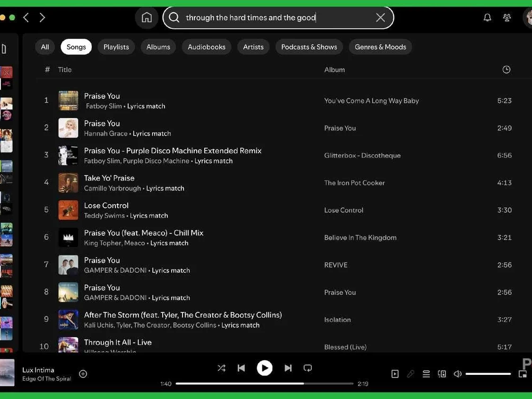This screenshot has height=399, width=532.
Task: Open Hannah Grace artist link
Action: tap(105, 134)
